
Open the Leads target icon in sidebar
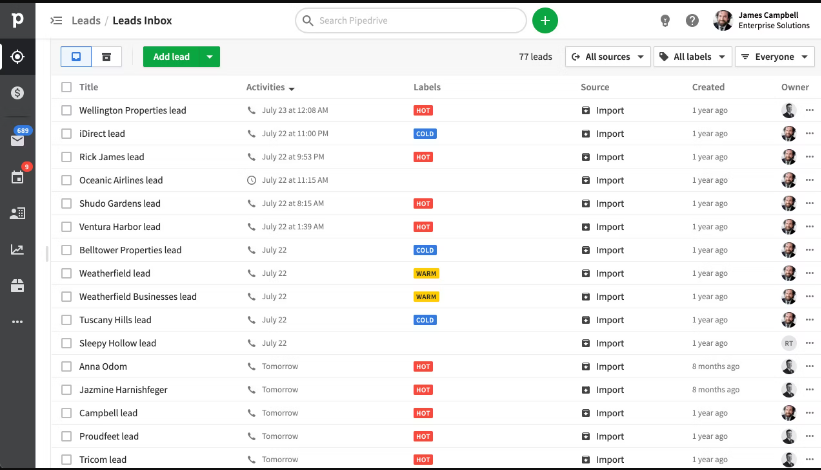17,56
